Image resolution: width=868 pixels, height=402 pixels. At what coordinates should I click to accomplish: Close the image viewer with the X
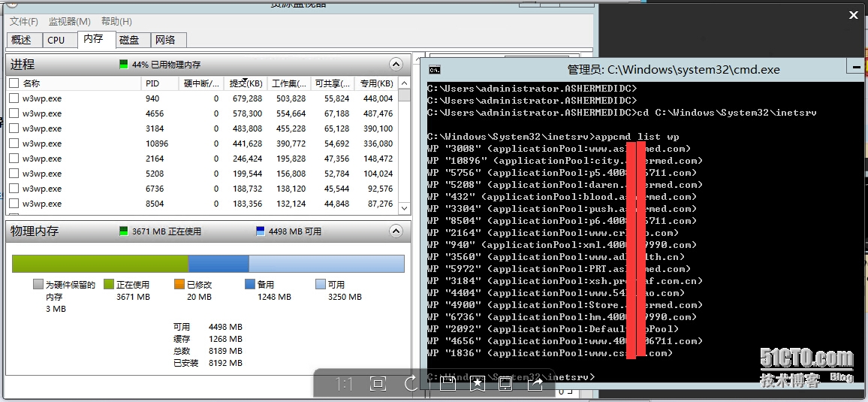tap(853, 16)
